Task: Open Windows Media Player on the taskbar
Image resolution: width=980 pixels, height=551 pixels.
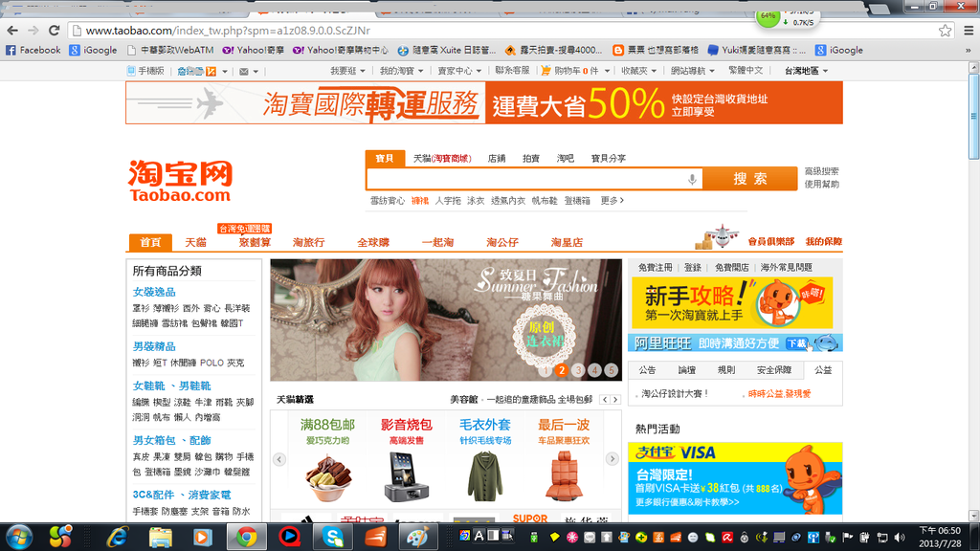Action: coord(203,538)
